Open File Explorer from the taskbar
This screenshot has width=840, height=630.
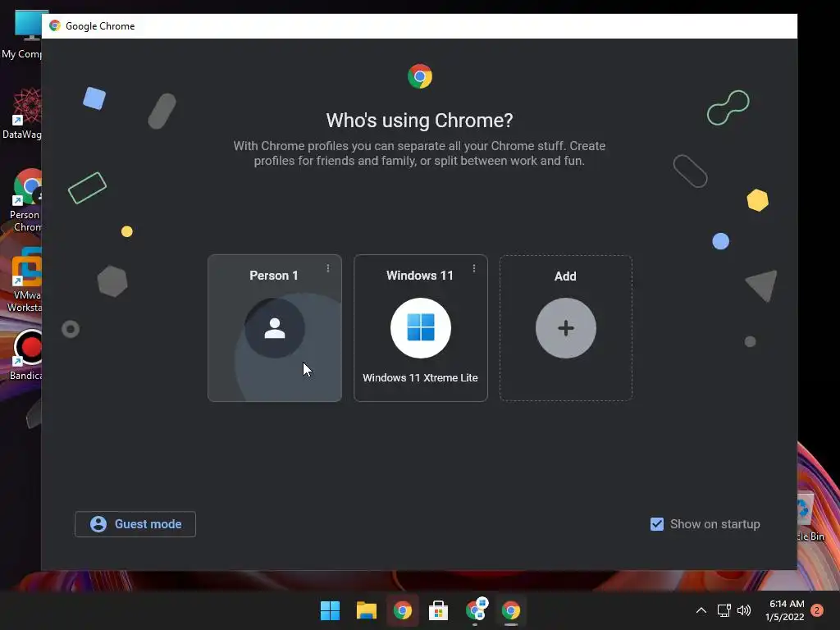367,610
